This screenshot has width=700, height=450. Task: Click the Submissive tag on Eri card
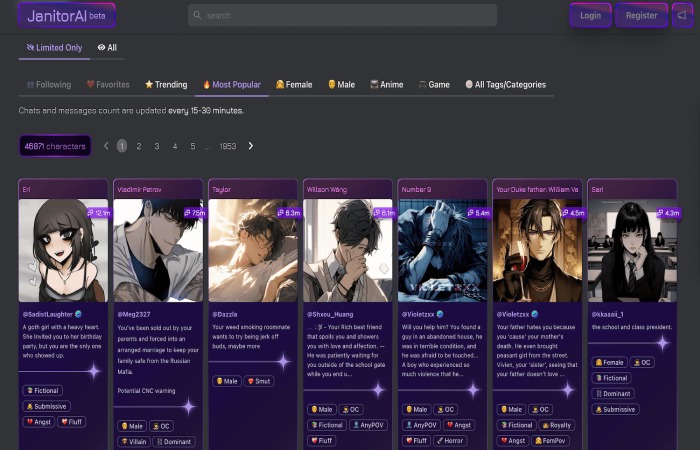click(46, 406)
